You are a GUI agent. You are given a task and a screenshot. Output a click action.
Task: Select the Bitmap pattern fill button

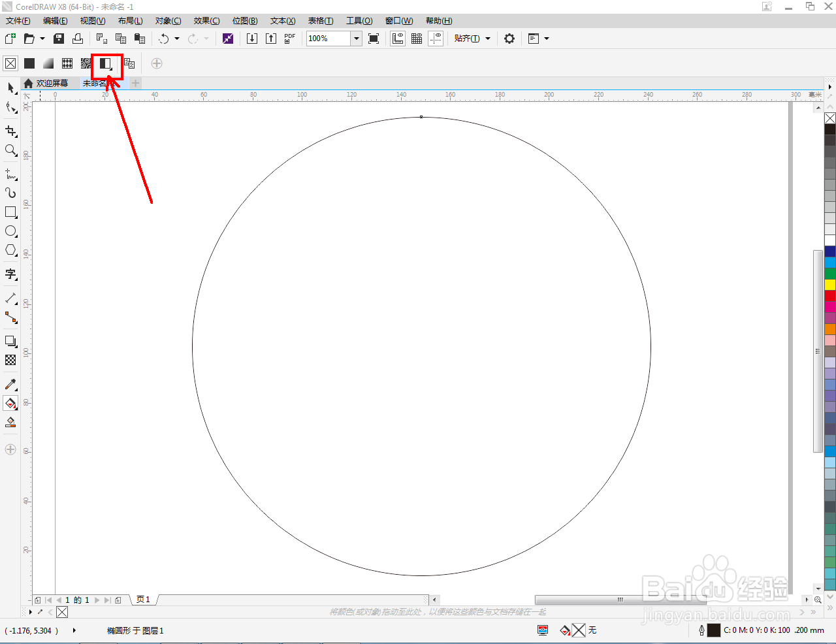pos(86,63)
